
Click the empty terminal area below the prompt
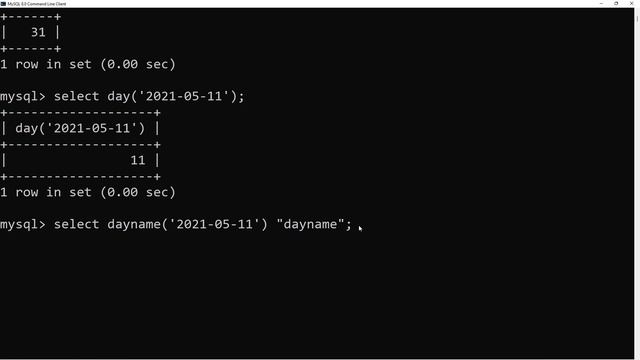(317, 294)
